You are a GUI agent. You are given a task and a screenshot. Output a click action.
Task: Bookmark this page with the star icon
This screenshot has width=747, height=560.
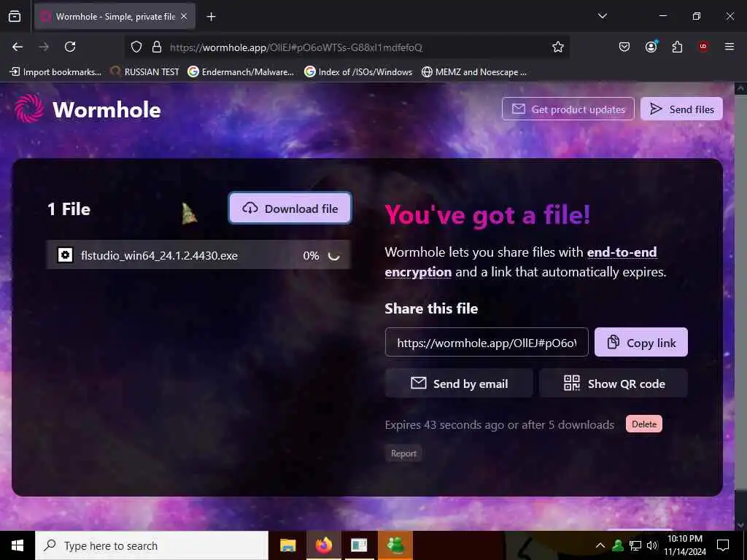558,47
